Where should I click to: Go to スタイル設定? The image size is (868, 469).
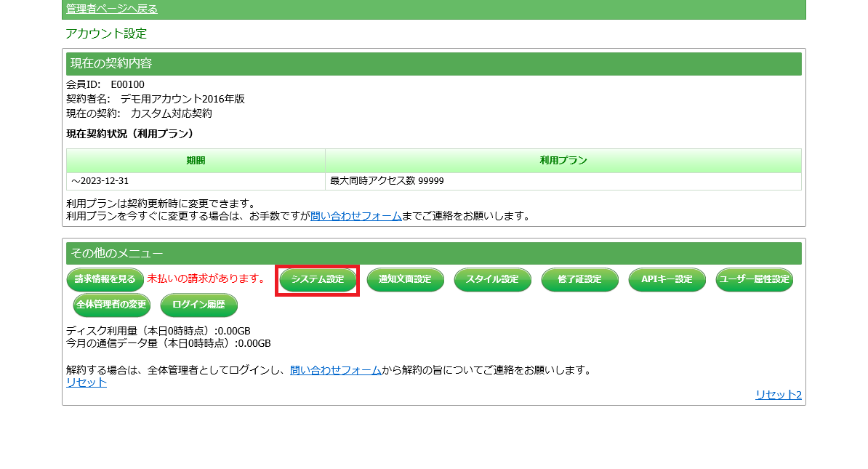[493, 280]
